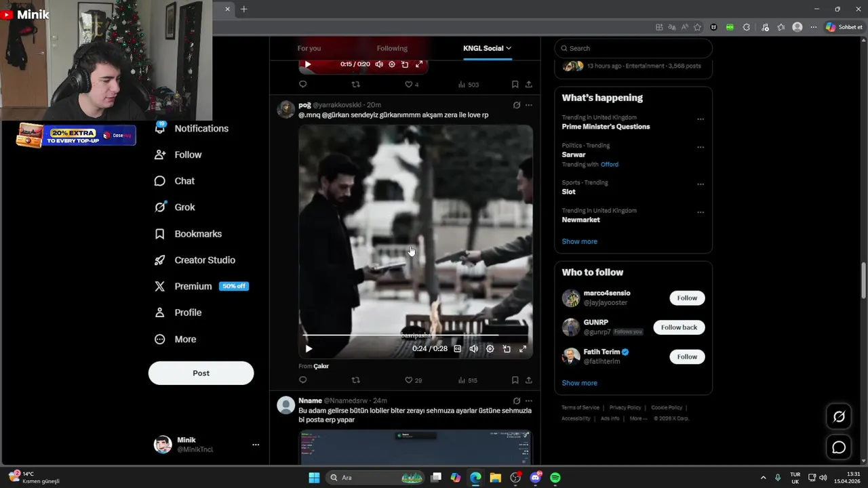Open Grok icon on Nname's post
868x488 pixels.
pyautogui.click(x=517, y=401)
